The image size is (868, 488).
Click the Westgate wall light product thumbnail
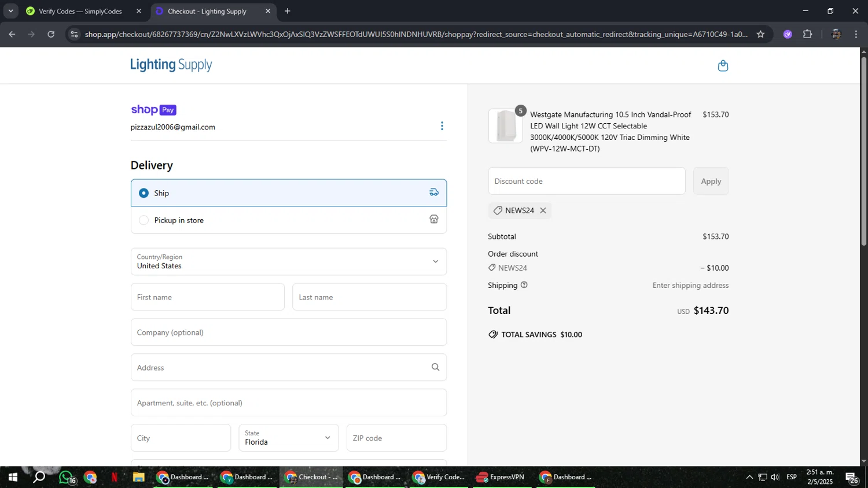506,126
